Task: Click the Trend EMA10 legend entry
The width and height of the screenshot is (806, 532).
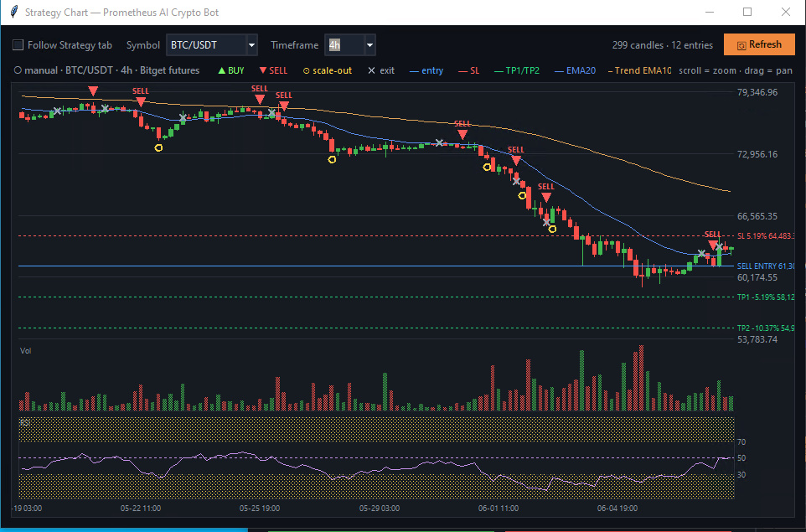Action: 639,71
